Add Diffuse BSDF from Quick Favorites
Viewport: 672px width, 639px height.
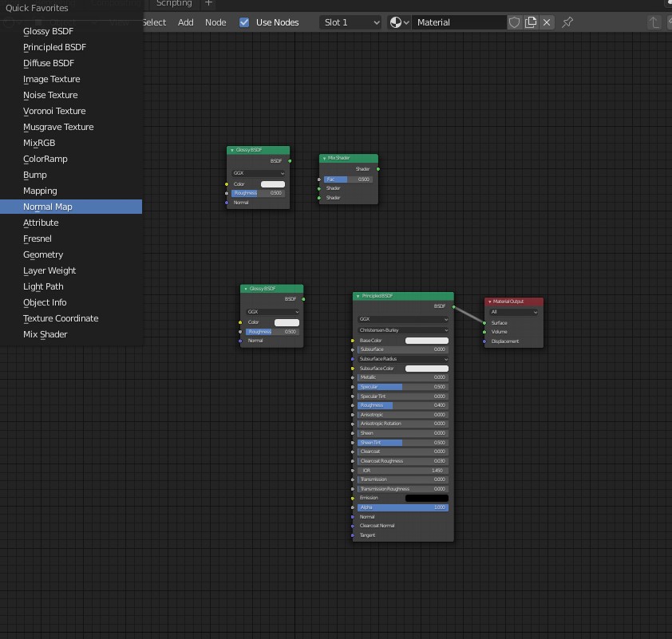tap(71, 63)
